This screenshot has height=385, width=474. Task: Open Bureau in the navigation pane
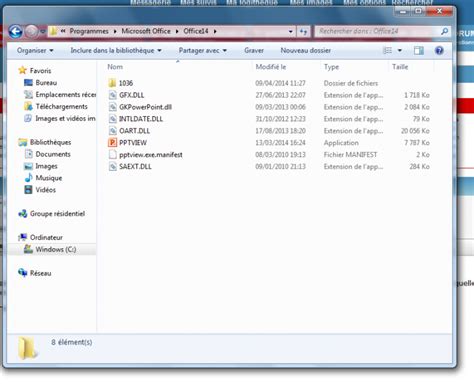click(46, 82)
